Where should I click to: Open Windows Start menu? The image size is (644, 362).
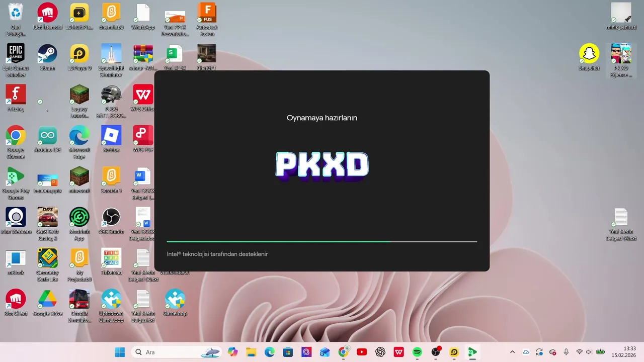pyautogui.click(x=120, y=352)
